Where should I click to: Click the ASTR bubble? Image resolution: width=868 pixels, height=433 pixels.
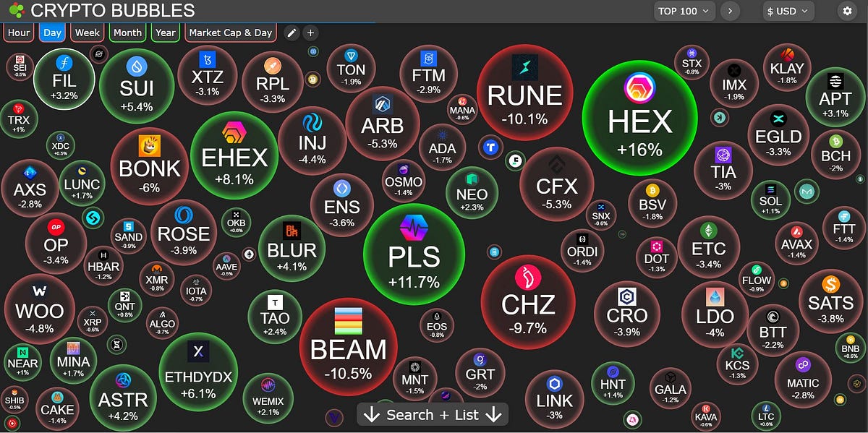pos(123,398)
